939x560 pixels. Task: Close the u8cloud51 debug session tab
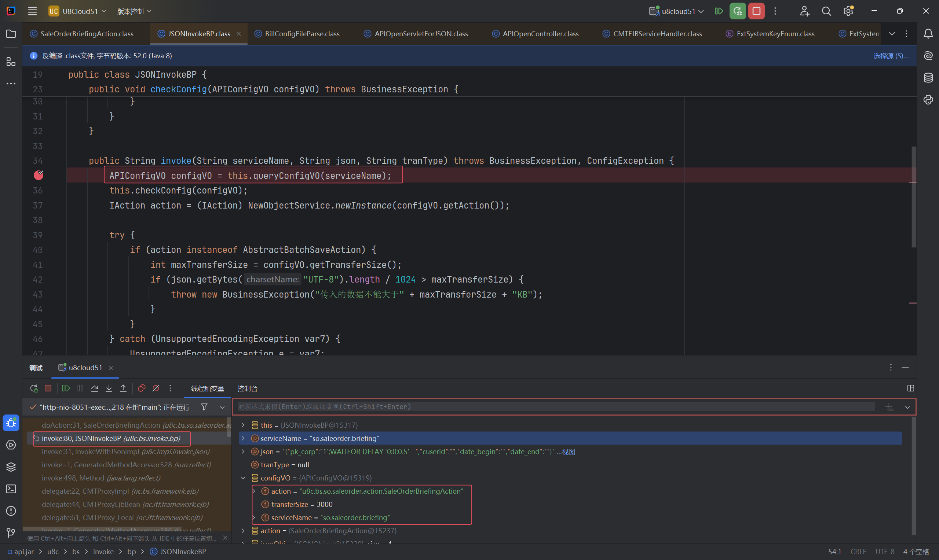[x=111, y=368]
